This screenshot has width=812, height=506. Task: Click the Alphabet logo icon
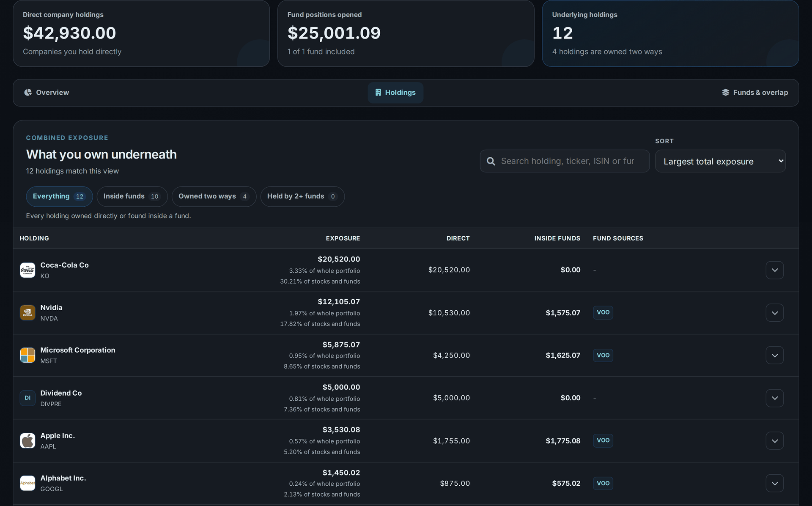click(x=27, y=483)
